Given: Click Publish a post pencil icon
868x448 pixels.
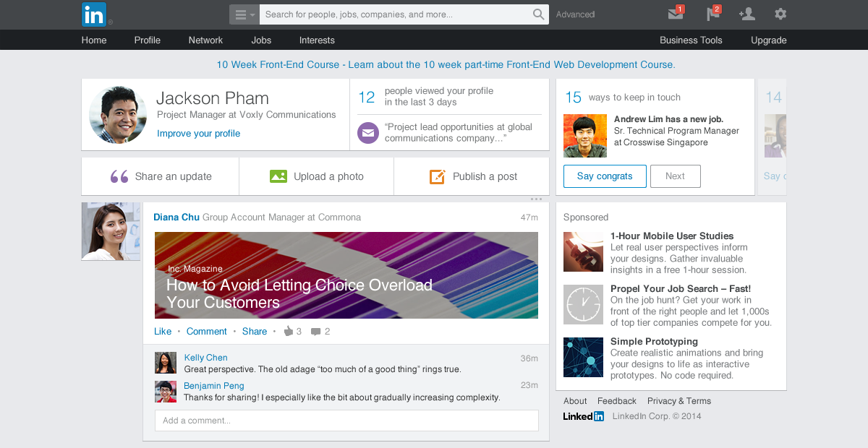Looking at the screenshot, I should tap(437, 176).
